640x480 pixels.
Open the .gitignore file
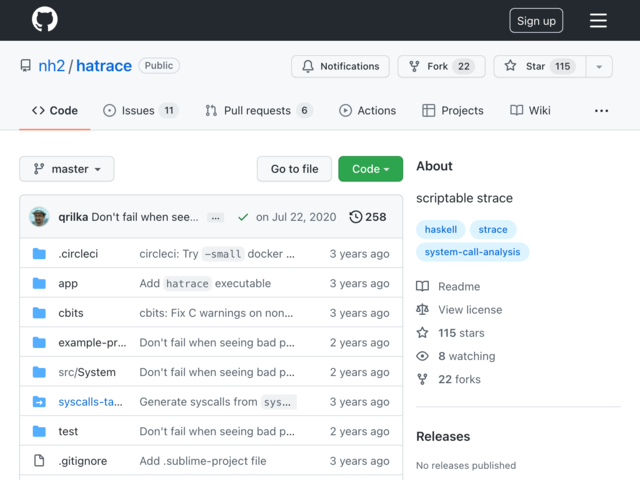pos(83,461)
